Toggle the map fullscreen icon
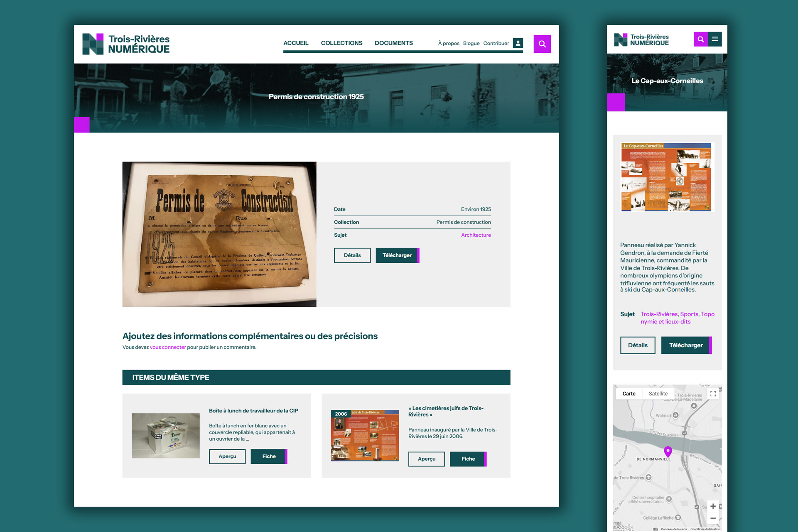798x532 pixels. 713,394
